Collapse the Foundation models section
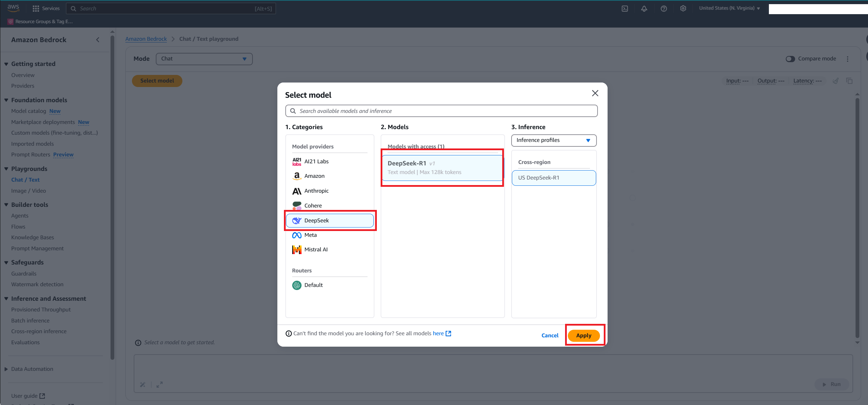 click(x=6, y=100)
